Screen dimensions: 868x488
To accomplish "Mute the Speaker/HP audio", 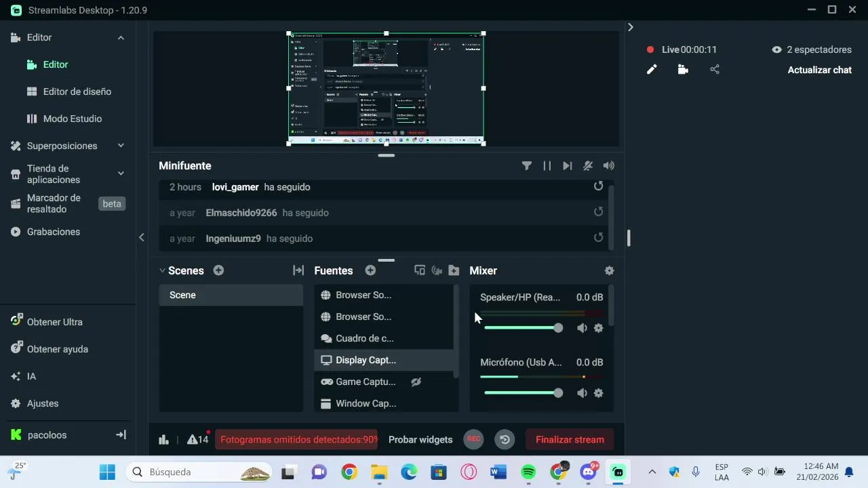I will [582, 328].
